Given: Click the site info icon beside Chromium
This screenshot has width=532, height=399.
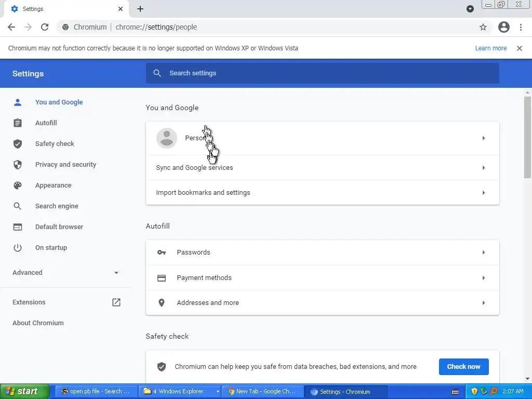Looking at the screenshot, I should (x=65, y=27).
